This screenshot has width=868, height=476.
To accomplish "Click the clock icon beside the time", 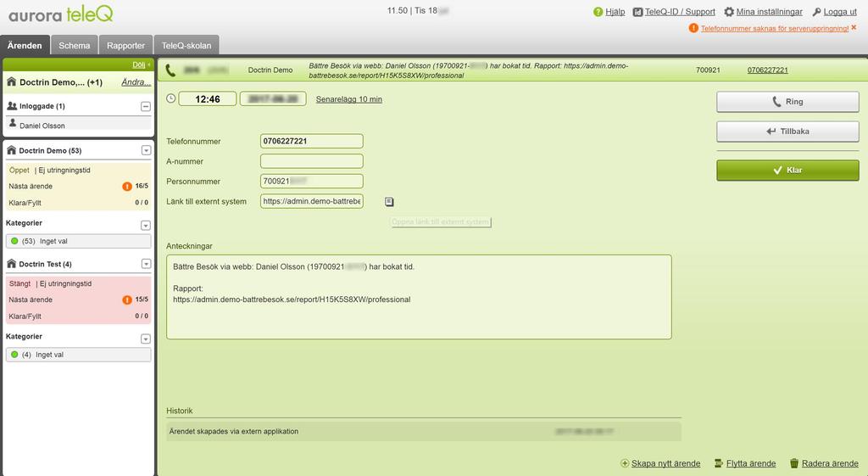I will [x=171, y=98].
